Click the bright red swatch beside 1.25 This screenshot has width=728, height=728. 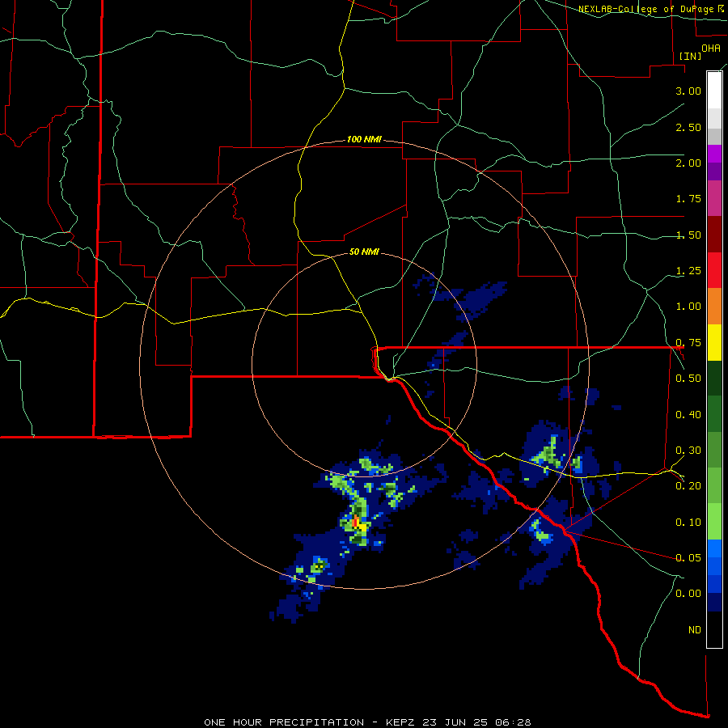pyautogui.click(x=714, y=270)
